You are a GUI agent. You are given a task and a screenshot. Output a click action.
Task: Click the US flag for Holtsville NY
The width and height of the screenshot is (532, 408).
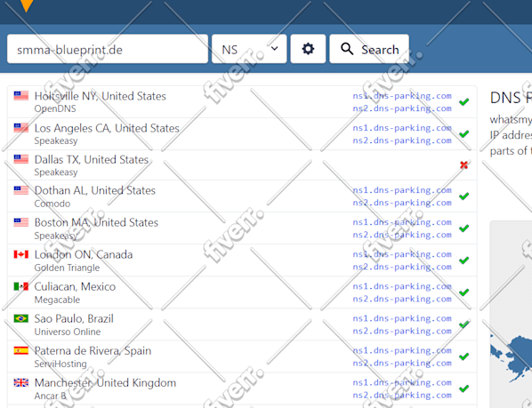[21, 96]
